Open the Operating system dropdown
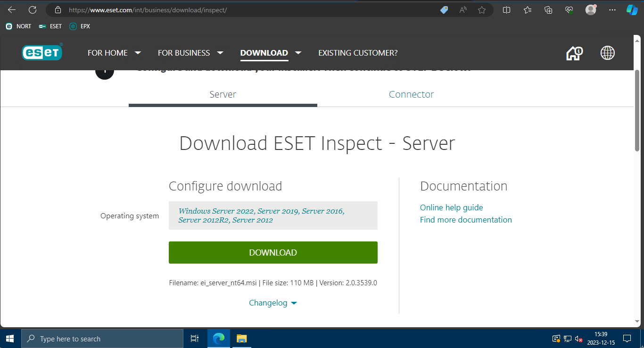This screenshot has height=348, width=644. (273, 215)
